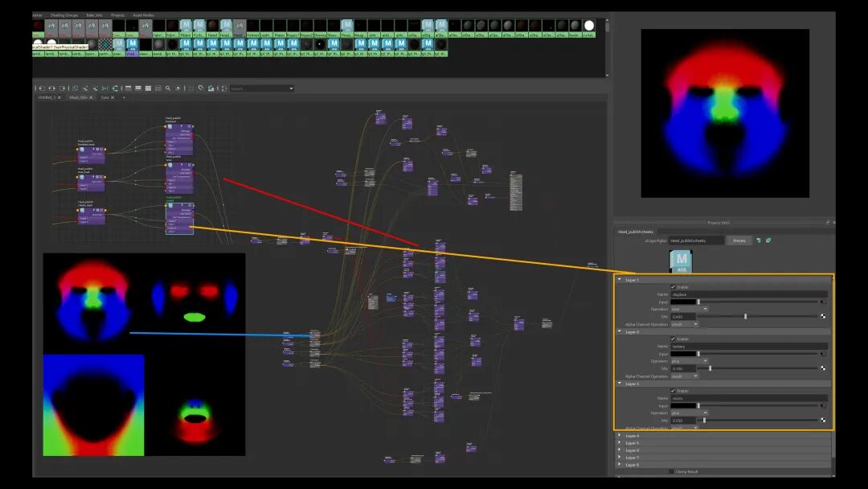Toggle Layer 1 Enable checkbox

point(673,287)
